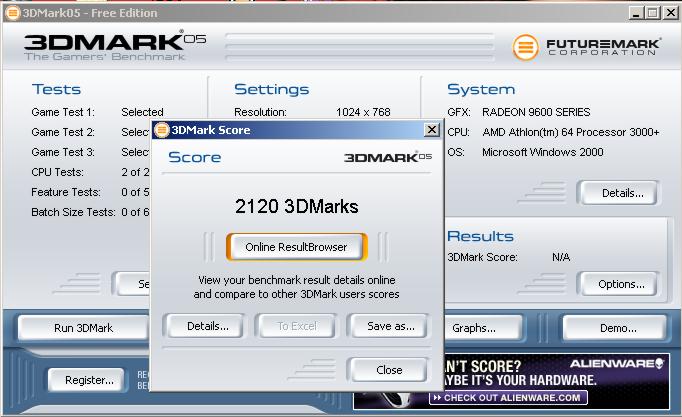This screenshot has height=417, width=682.
Task: Click the 3DMark Score dialog title icon
Action: pyautogui.click(x=162, y=130)
